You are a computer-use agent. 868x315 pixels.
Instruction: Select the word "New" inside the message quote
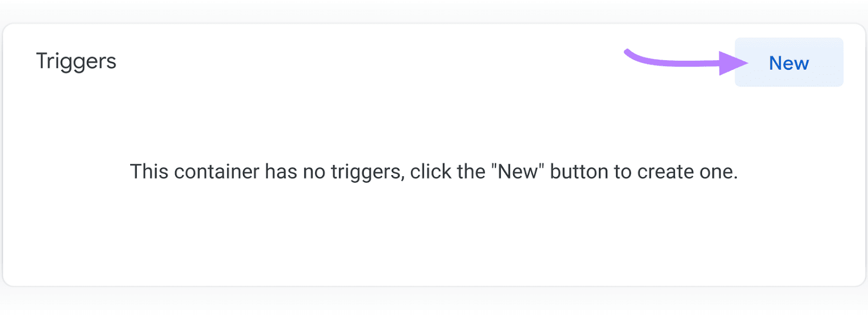(516, 171)
